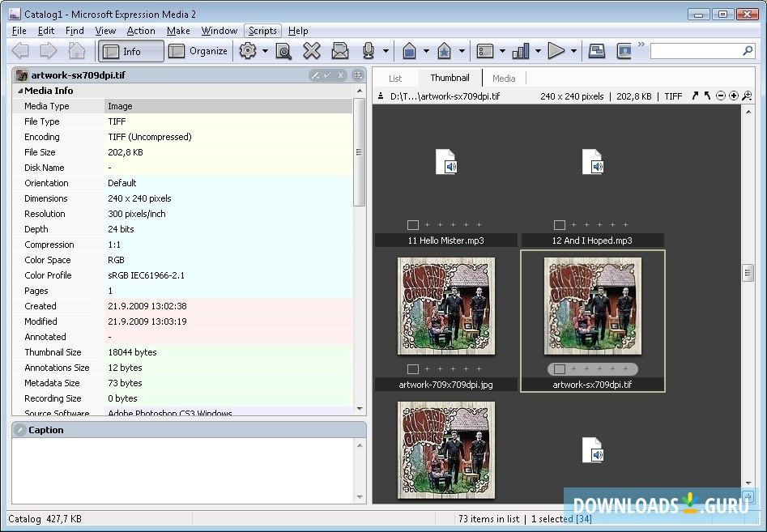Click the delete X icon in toolbar
Viewport: 767px width, 532px height.
[312, 51]
